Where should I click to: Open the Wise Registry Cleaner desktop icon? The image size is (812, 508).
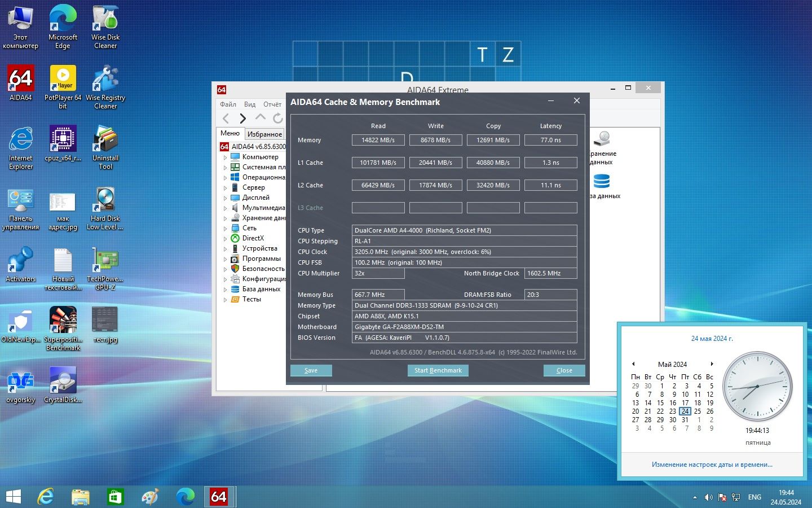tap(105, 87)
